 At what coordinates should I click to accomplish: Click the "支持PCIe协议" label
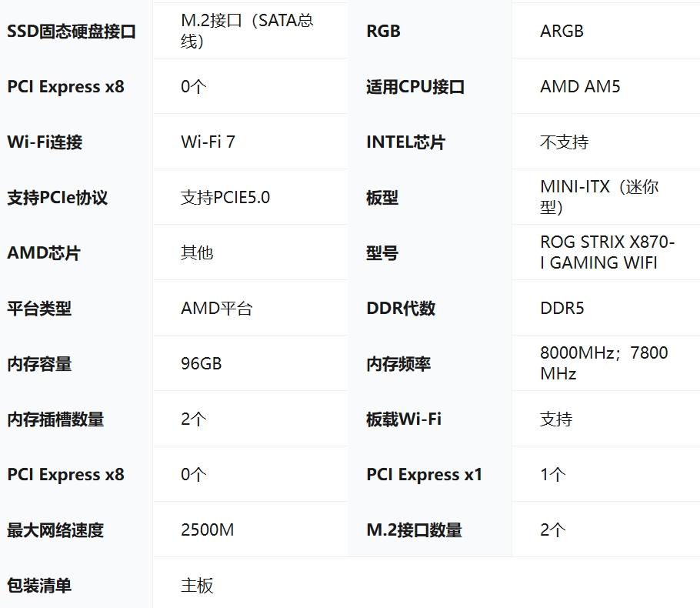coord(57,198)
